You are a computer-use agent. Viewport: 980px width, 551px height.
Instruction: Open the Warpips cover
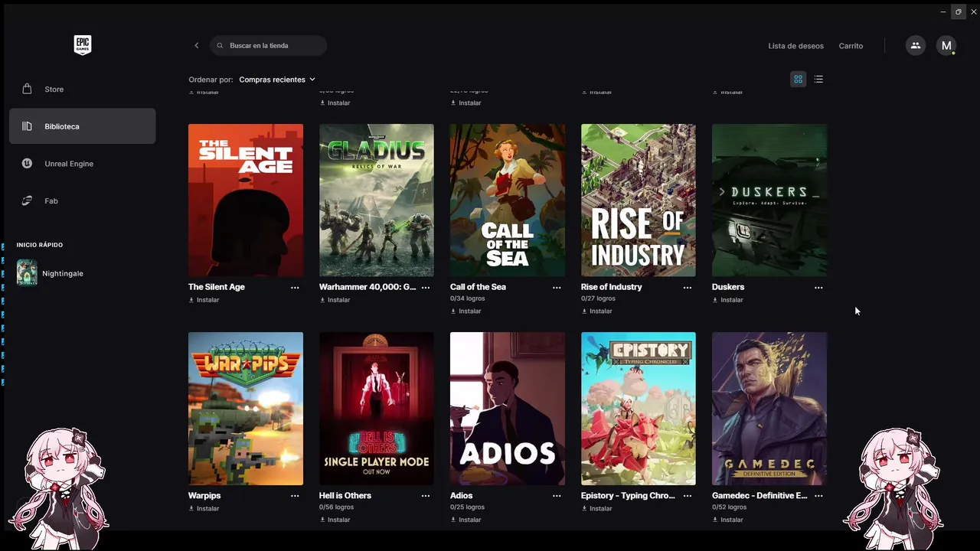pos(246,409)
